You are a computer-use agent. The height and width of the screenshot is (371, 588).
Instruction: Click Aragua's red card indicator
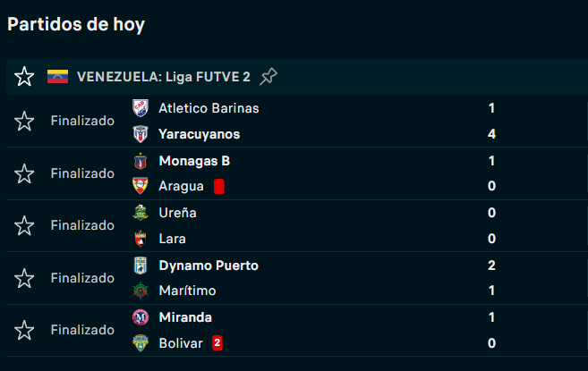pos(218,186)
